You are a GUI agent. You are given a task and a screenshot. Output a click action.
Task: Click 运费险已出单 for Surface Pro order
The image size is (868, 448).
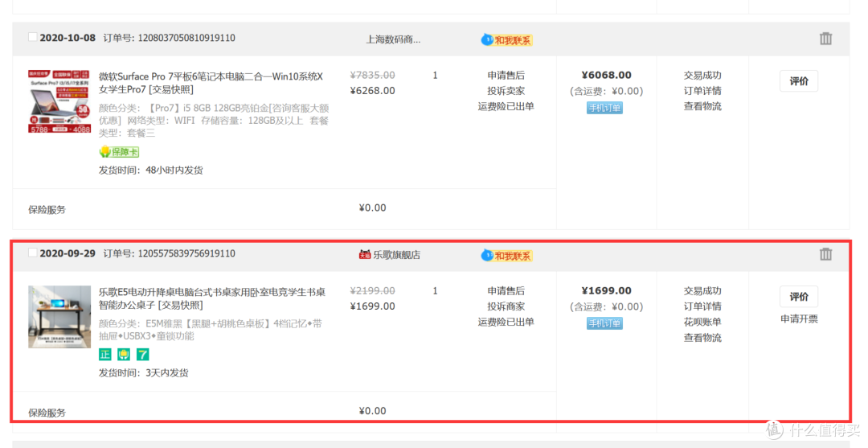[x=506, y=106]
